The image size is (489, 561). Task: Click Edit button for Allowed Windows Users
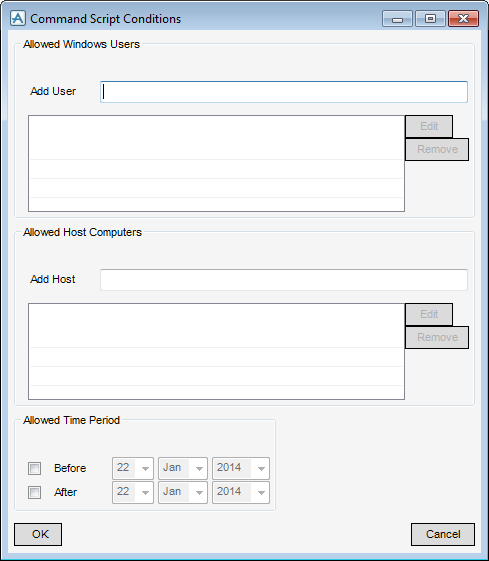pyautogui.click(x=429, y=126)
